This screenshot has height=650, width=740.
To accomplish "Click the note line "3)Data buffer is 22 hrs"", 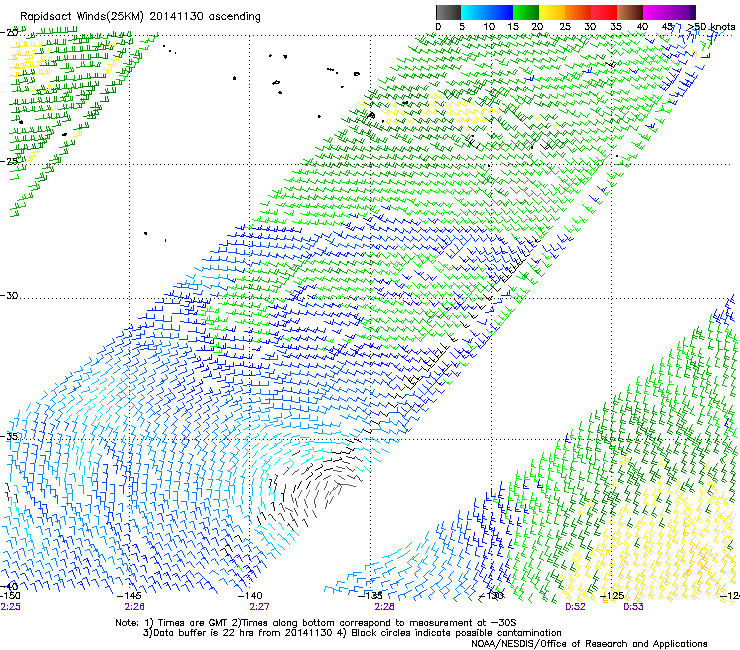I will [x=352, y=633].
